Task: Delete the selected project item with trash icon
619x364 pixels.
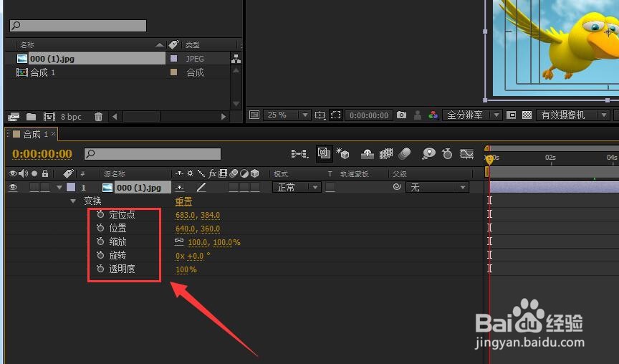Action: (98, 117)
